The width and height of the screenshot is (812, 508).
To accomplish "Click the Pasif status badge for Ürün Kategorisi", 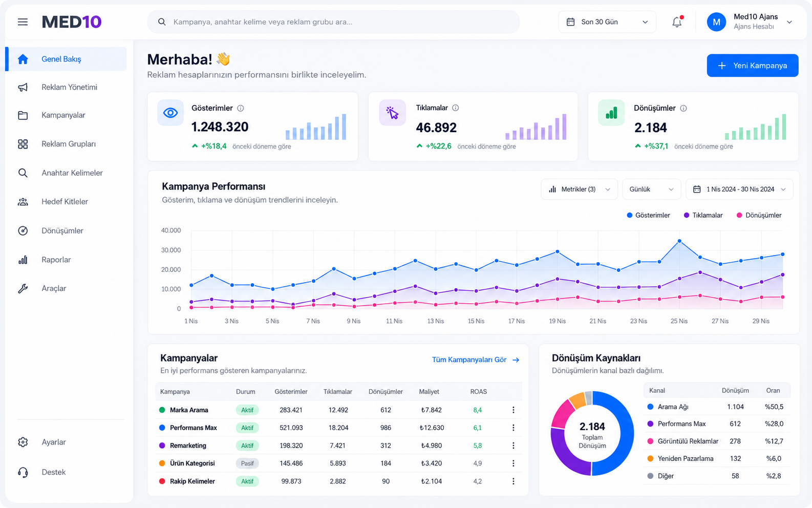I will click(247, 463).
